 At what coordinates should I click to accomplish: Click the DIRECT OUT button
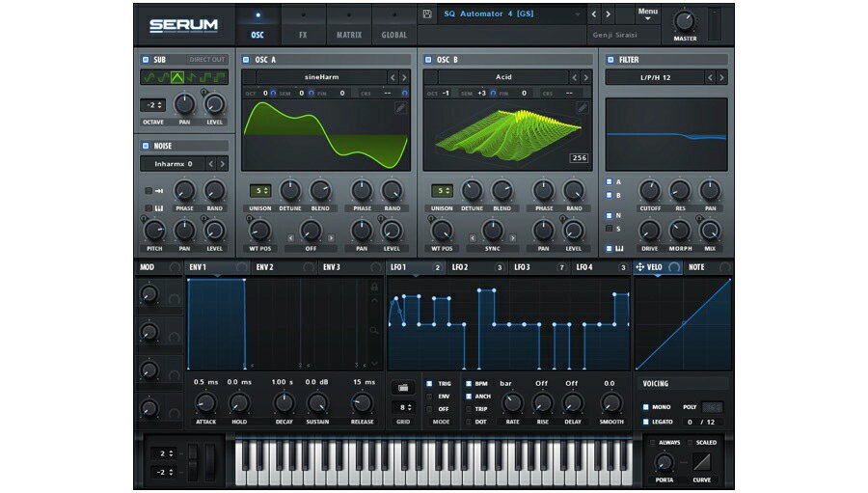207,60
